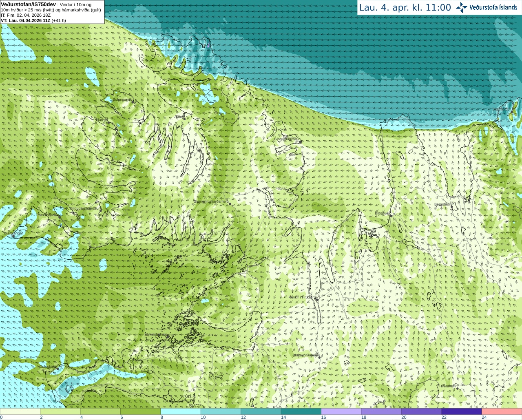The width and height of the screenshot is (522, 420).
Task: Select the Stykkishólmur station marker
Action: point(167,336)
